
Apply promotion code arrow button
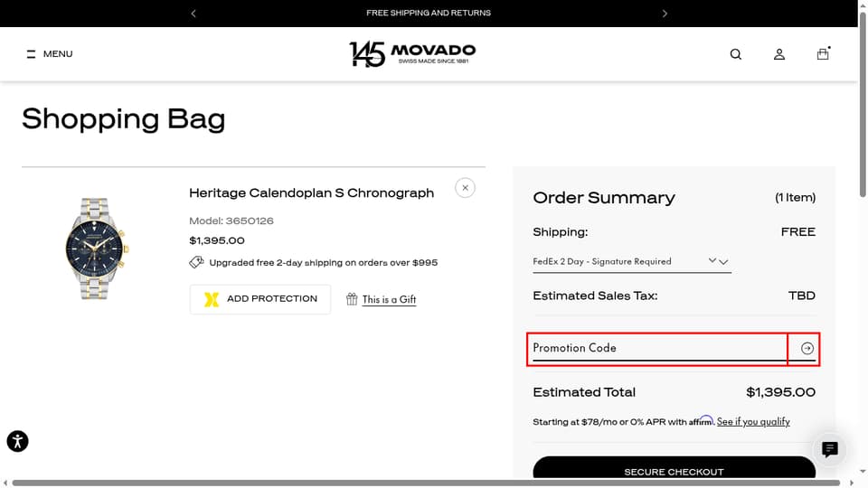pos(807,348)
